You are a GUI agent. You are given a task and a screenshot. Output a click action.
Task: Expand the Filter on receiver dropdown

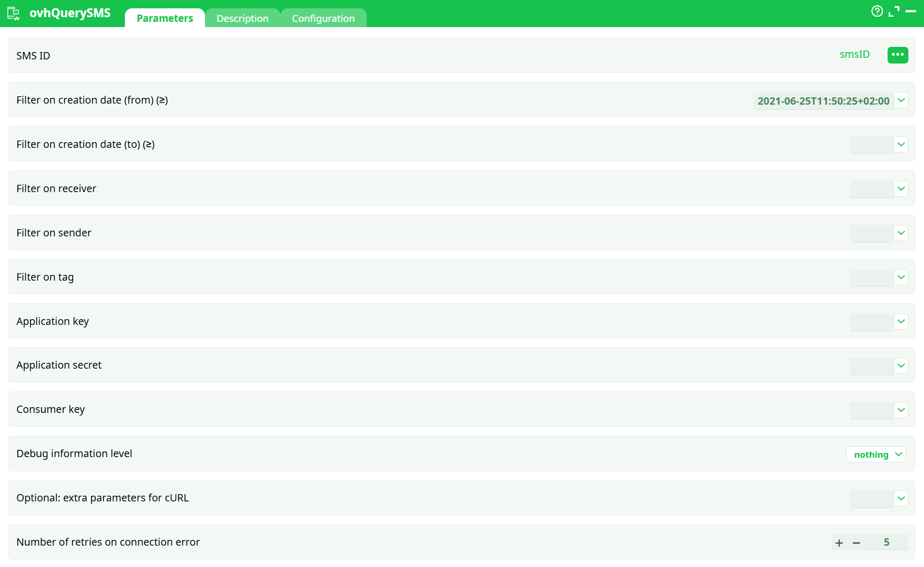click(902, 188)
